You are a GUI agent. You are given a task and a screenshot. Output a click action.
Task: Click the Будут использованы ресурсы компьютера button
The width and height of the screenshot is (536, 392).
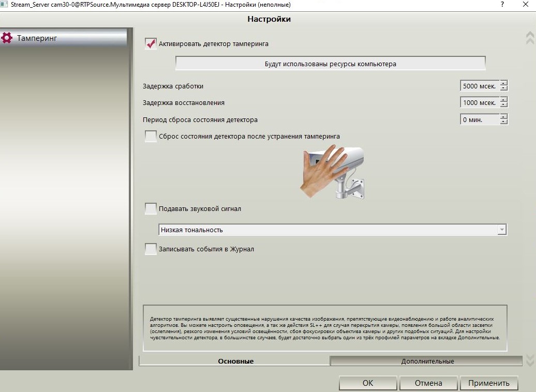click(330, 64)
